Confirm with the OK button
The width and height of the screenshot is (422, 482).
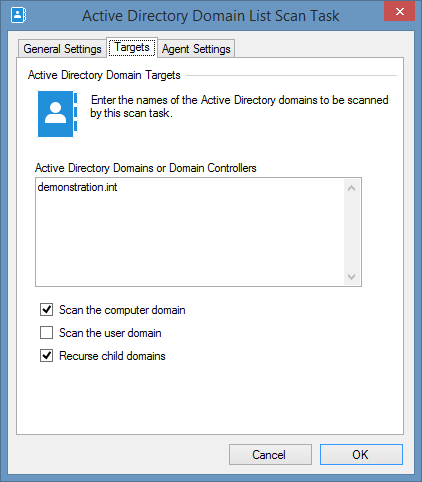[361, 454]
